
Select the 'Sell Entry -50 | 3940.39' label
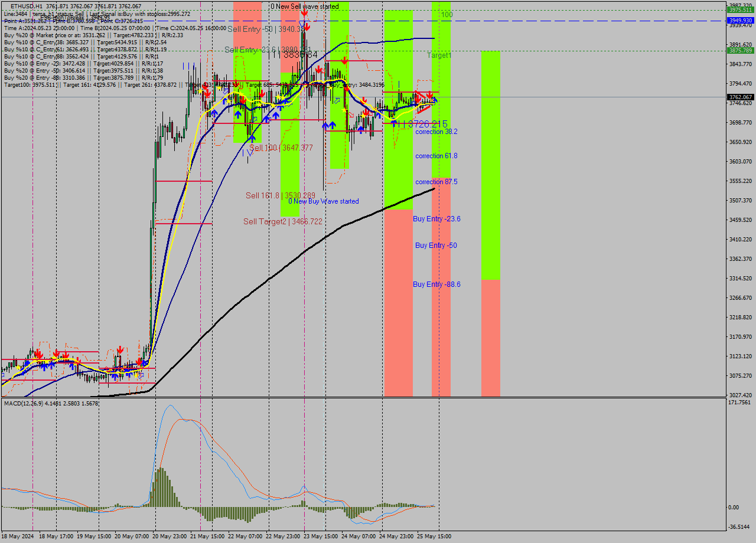266,28
